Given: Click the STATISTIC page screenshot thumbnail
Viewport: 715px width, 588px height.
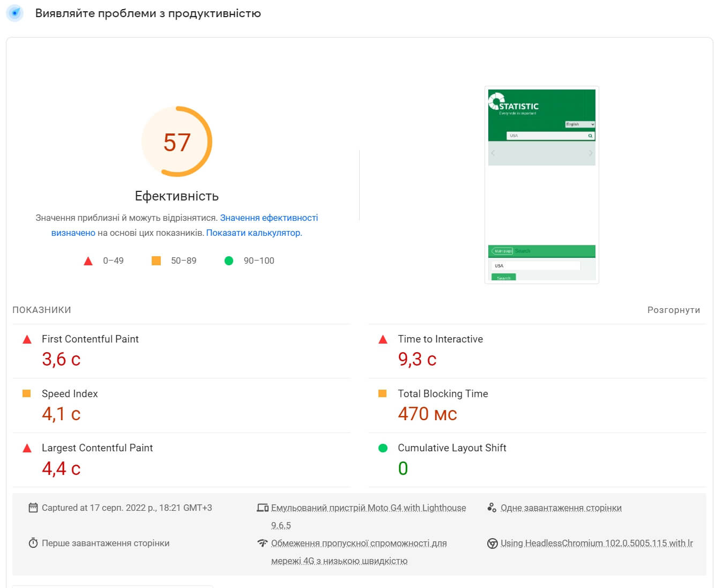Looking at the screenshot, I should pyautogui.click(x=541, y=185).
